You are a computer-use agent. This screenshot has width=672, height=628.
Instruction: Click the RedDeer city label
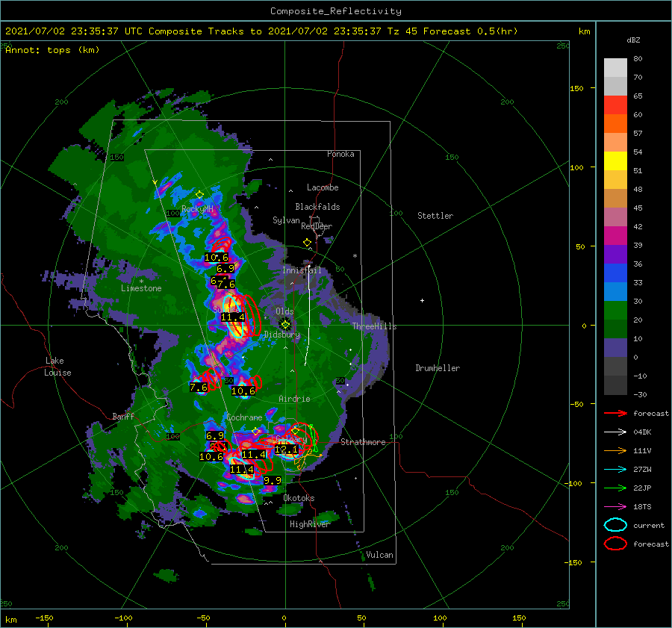pos(317,226)
